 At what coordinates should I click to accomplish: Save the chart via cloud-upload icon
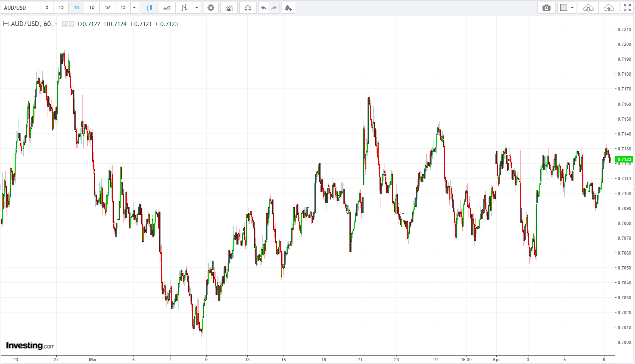coord(609,8)
